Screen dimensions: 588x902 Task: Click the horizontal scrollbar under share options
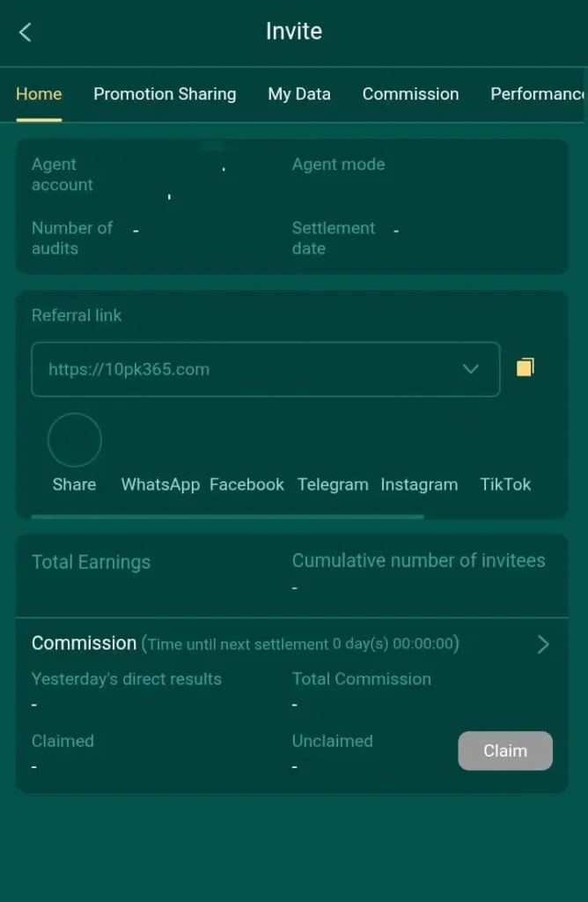tap(227, 517)
